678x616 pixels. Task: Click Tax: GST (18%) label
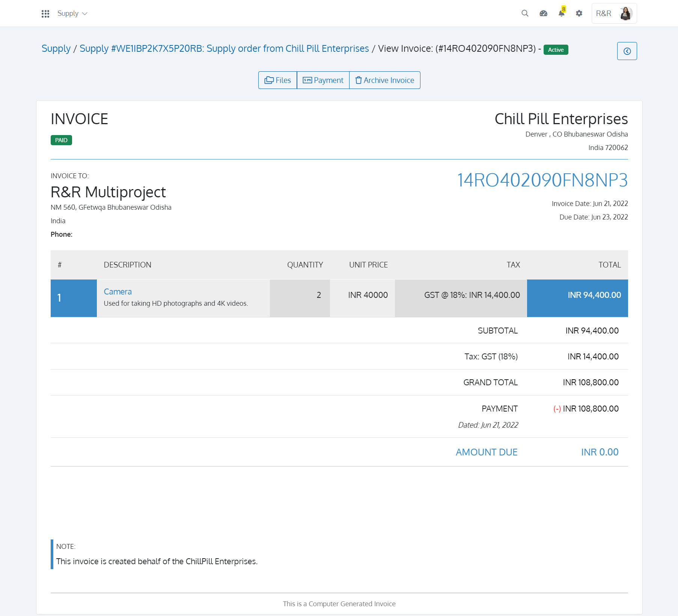point(491,356)
